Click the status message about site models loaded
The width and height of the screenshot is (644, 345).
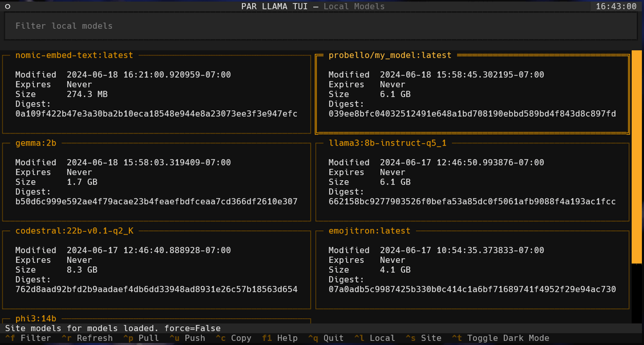tap(113, 328)
